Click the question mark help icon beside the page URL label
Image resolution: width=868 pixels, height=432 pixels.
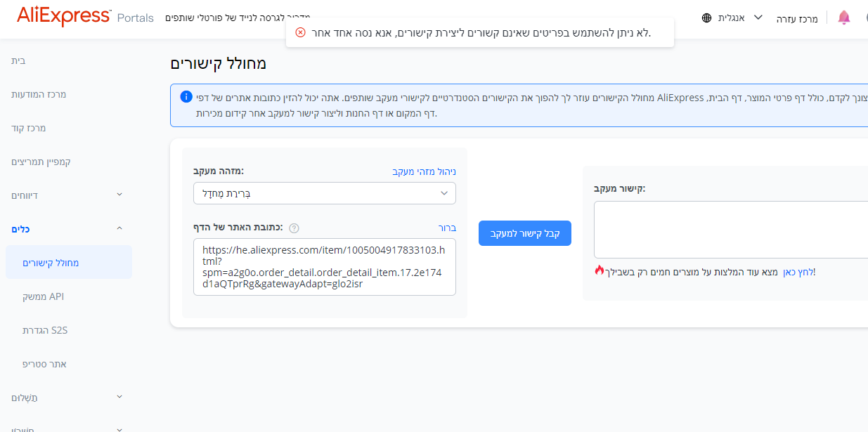pos(294,228)
